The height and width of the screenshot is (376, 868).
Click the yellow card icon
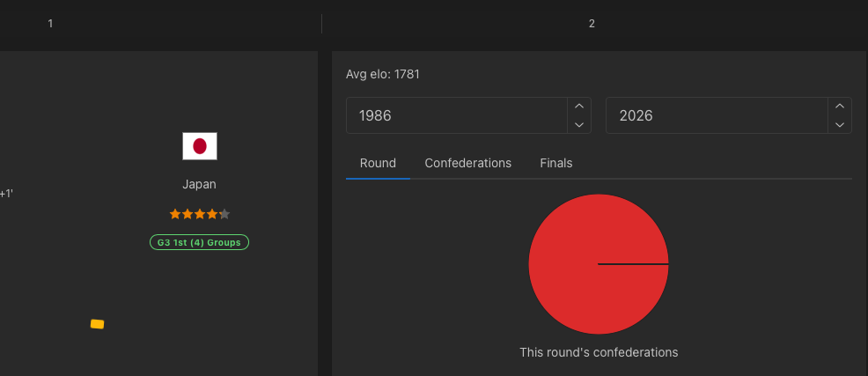97,324
